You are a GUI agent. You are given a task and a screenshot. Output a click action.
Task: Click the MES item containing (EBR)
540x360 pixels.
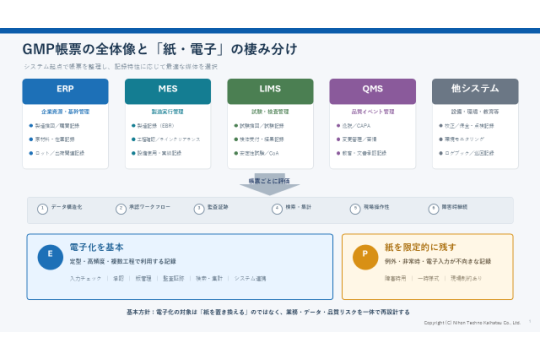pyautogui.click(x=155, y=126)
